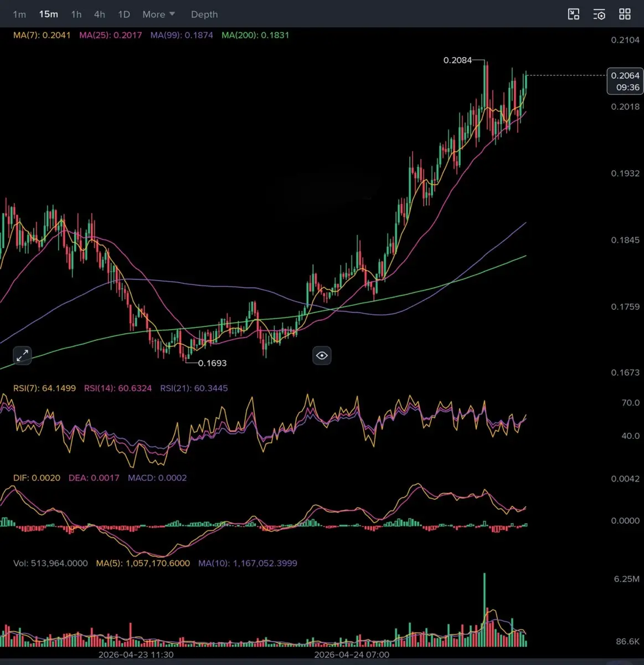This screenshot has width=644, height=665.
Task: Select the 15m timeframe tab
Action: [x=49, y=14]
